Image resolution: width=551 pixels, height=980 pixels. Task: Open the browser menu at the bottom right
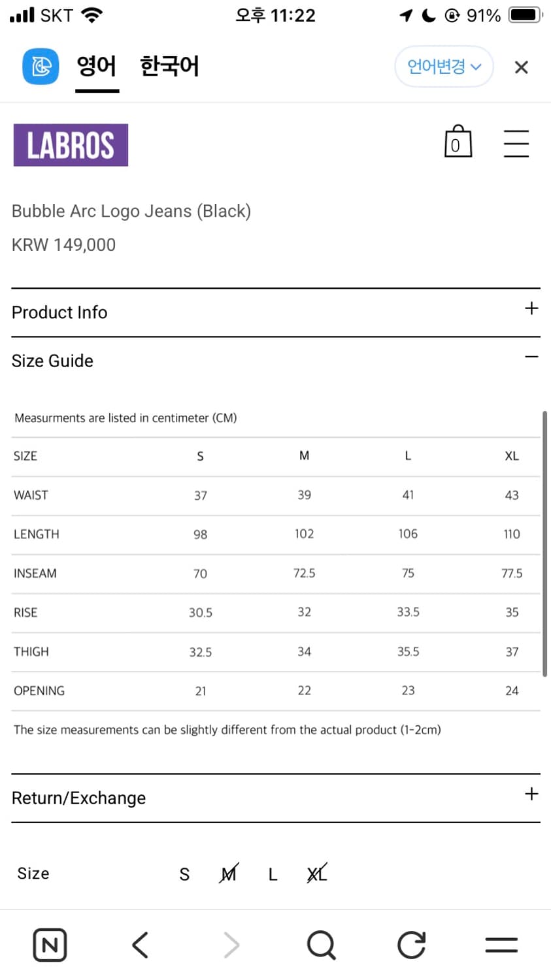click(501, 945)
